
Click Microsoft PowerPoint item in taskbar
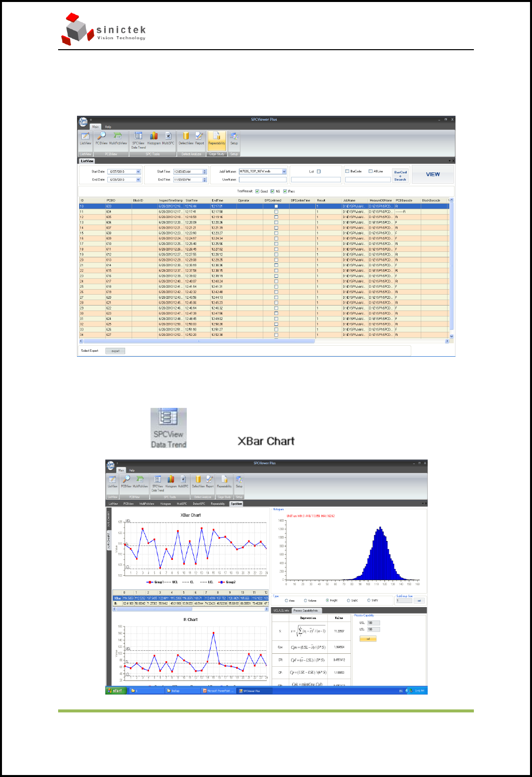(219, 691)
